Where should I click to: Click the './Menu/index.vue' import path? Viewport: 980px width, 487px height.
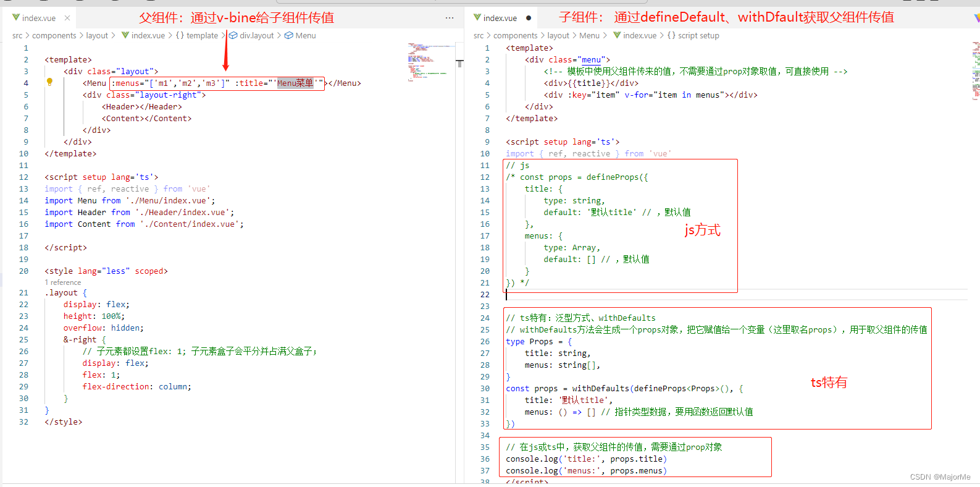coord(169,201)
